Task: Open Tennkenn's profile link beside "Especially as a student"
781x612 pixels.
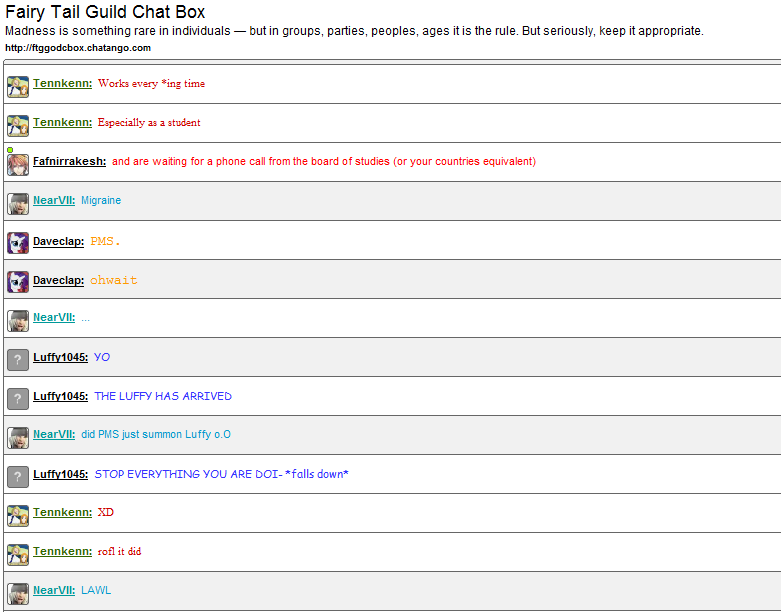Action: pos(62,122)
